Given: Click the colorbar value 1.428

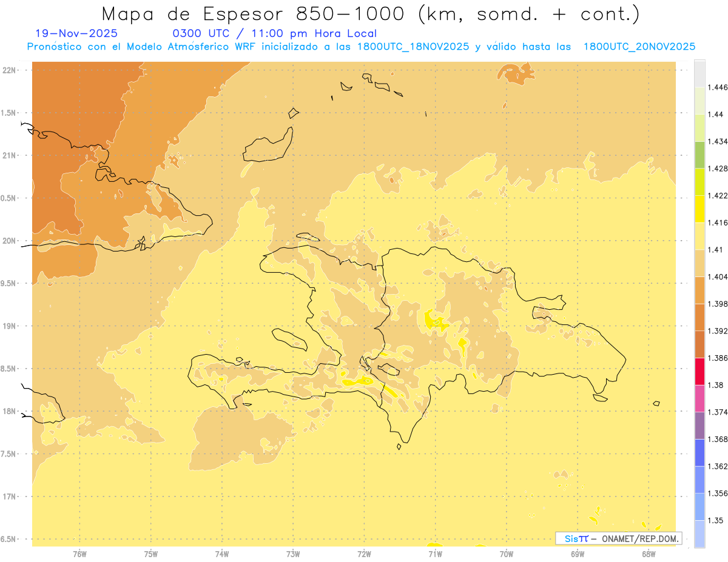Looking at the screenshot, I should [718, 169].
